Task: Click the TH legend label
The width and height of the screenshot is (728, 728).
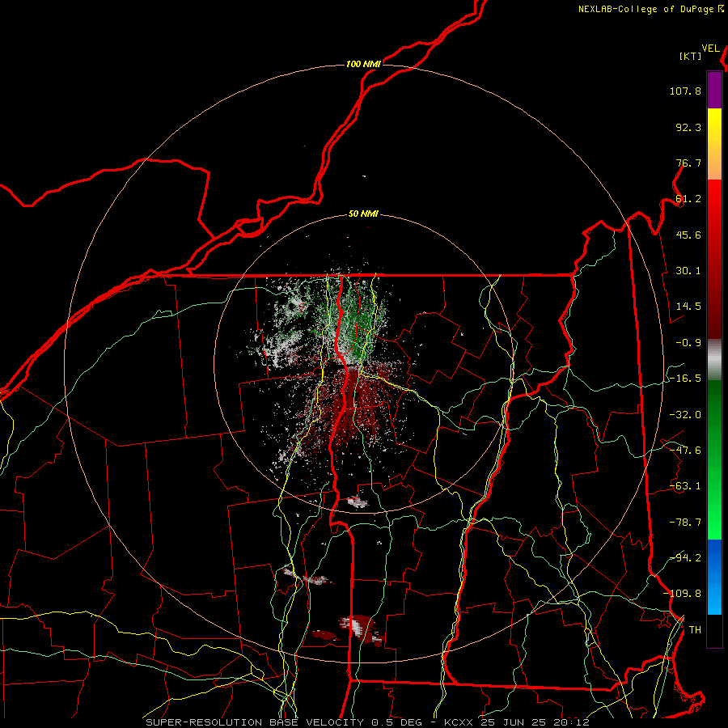Action: [695, 630]
